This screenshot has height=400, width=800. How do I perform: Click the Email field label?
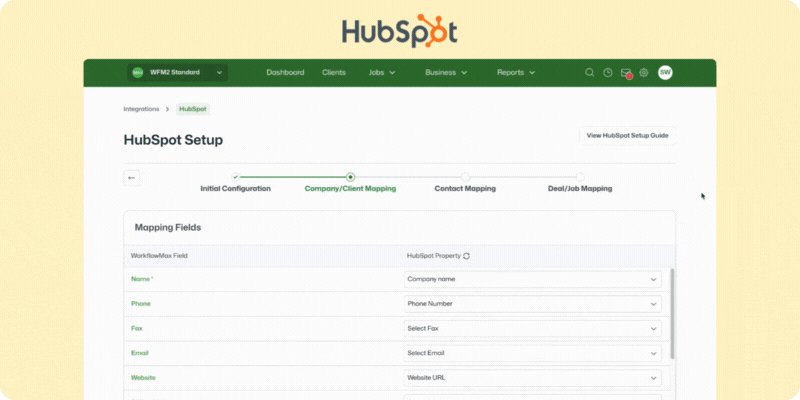coord(140,353)
